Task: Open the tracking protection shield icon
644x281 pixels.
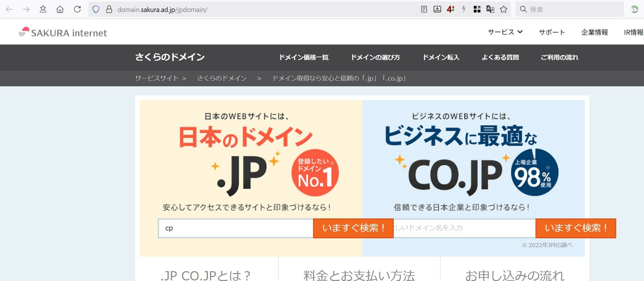Action: [x=96, y=9]
